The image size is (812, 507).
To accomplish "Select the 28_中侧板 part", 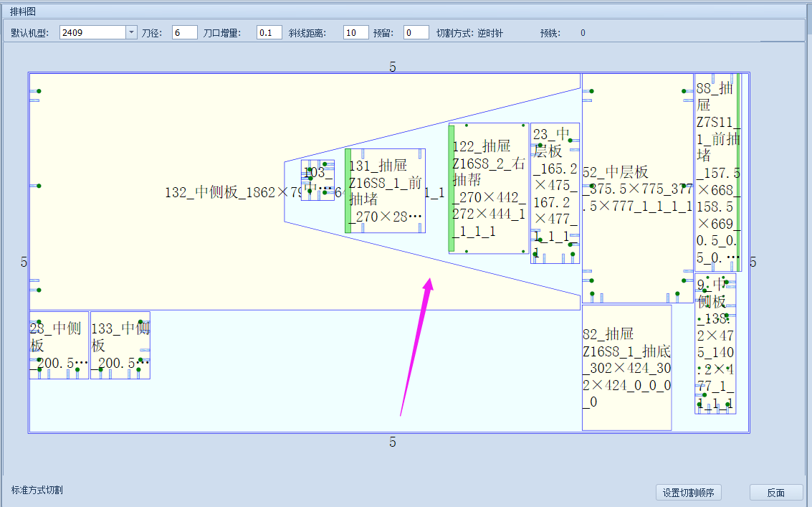I will [x=59, y=345].
